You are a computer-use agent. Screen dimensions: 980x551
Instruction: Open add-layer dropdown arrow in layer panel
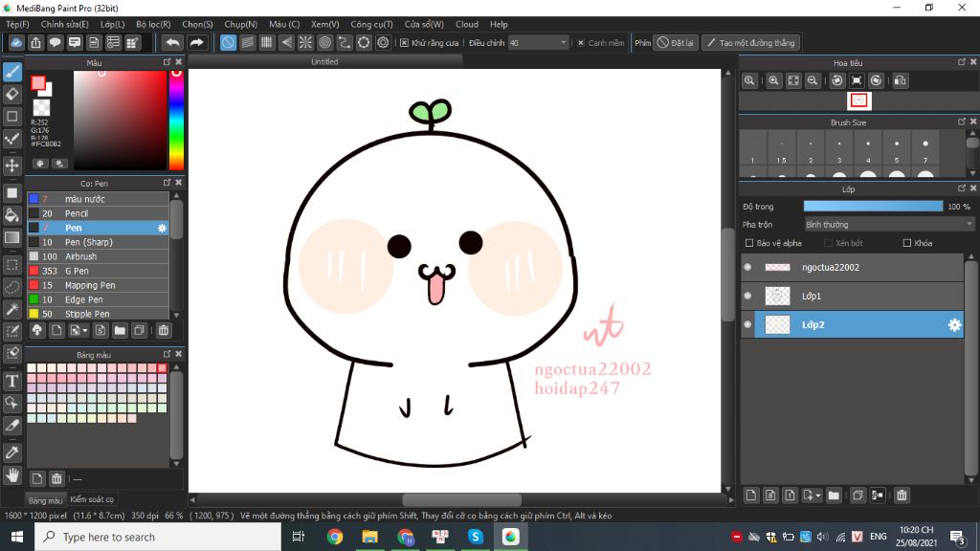(x=818, y=496)
